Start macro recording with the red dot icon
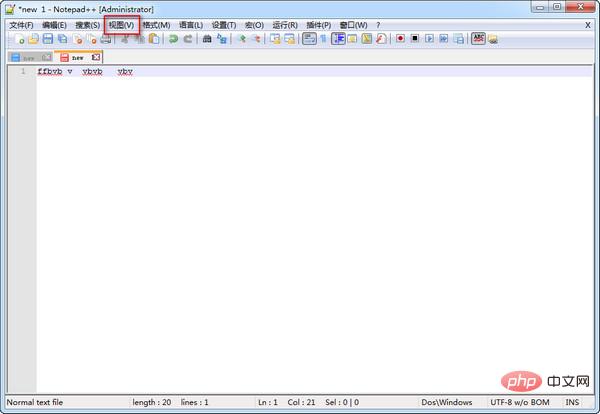 pos(399,39)
